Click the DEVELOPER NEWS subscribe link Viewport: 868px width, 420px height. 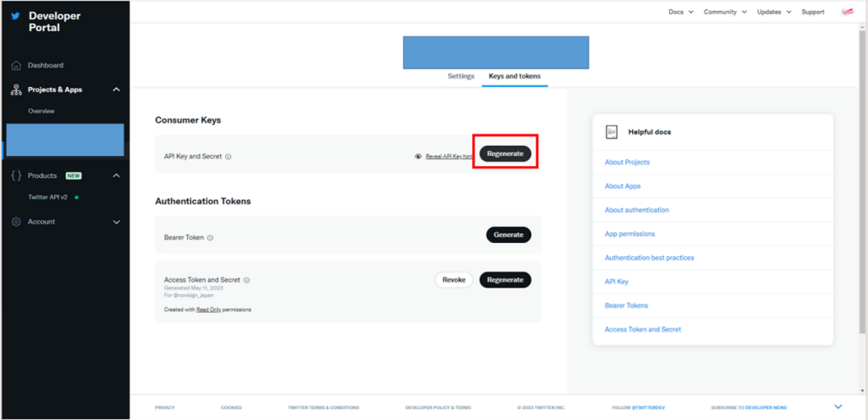(765, 407)
